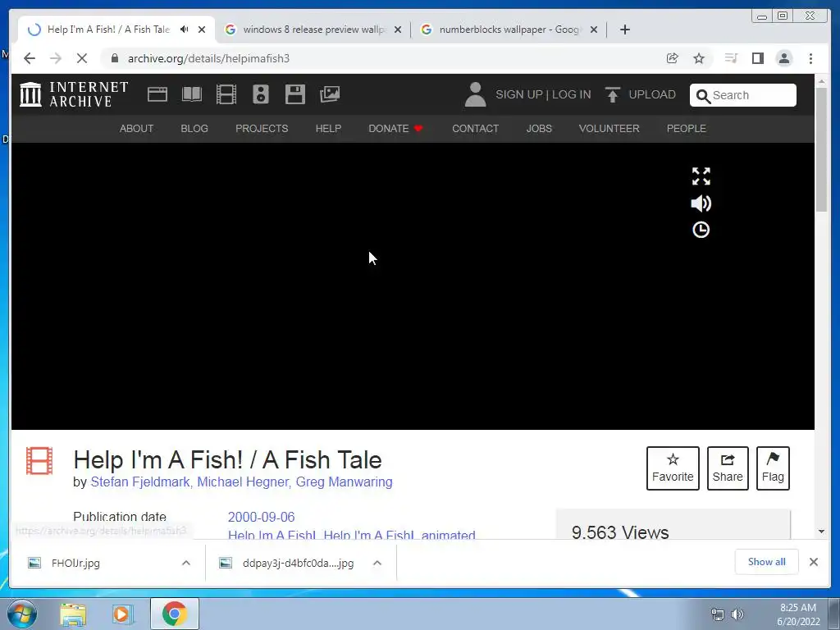The height and width of the screenshot is (630, 840).
Task: Open the Software section floppy icon
Action: click(x=295, y=94)
